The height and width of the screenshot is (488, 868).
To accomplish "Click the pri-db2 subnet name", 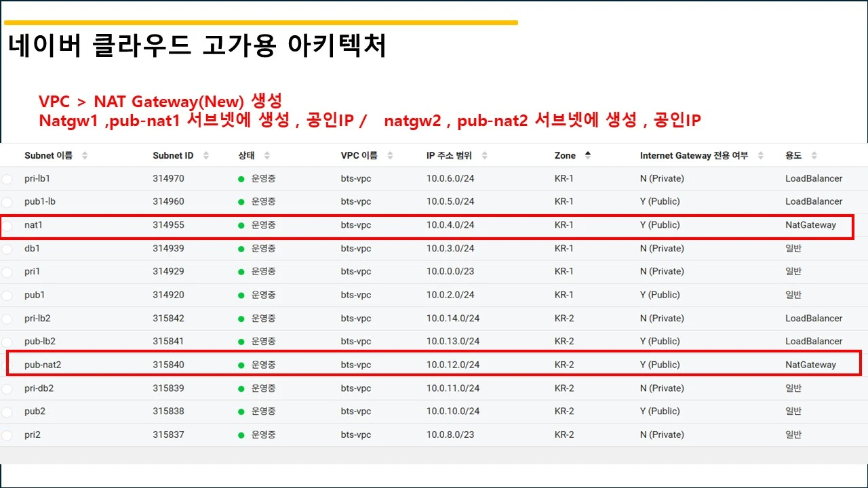I will tap(39, 388).
